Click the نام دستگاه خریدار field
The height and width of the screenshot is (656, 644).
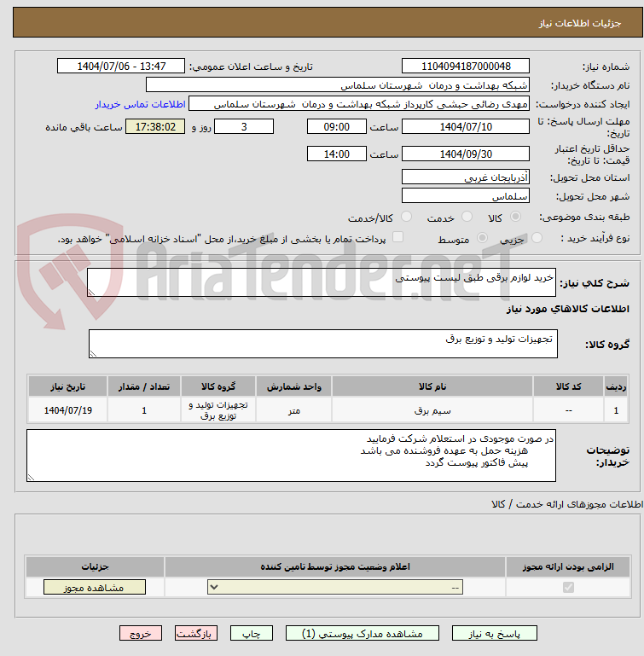(x=337, y=85)
